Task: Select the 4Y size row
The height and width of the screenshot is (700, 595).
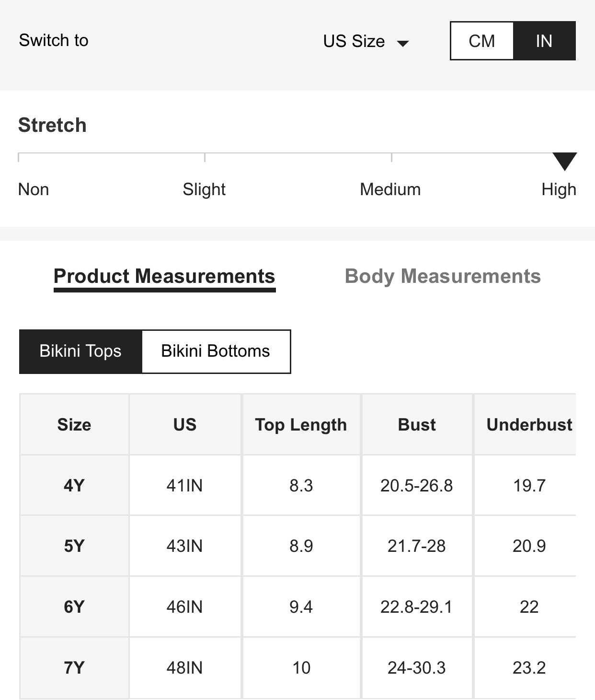Action: tap(74, 486)
